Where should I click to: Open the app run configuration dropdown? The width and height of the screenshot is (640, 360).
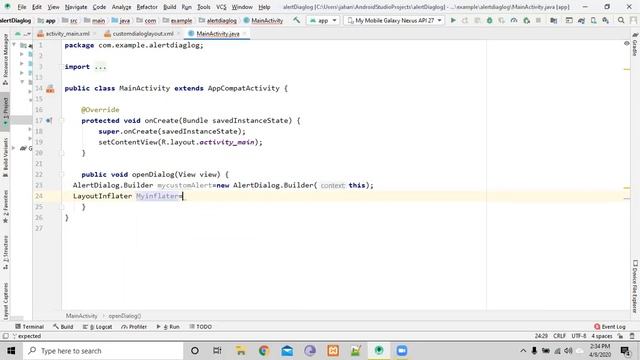[323, 20]
